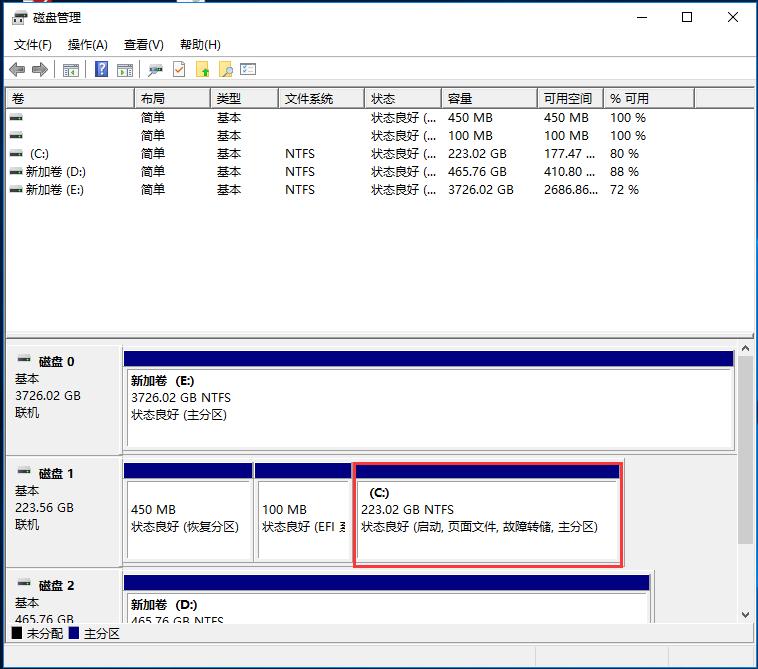This screenshot has height=669, width=758.
Task: Click the 177.47 free space cell
Action: click(569, 154)
